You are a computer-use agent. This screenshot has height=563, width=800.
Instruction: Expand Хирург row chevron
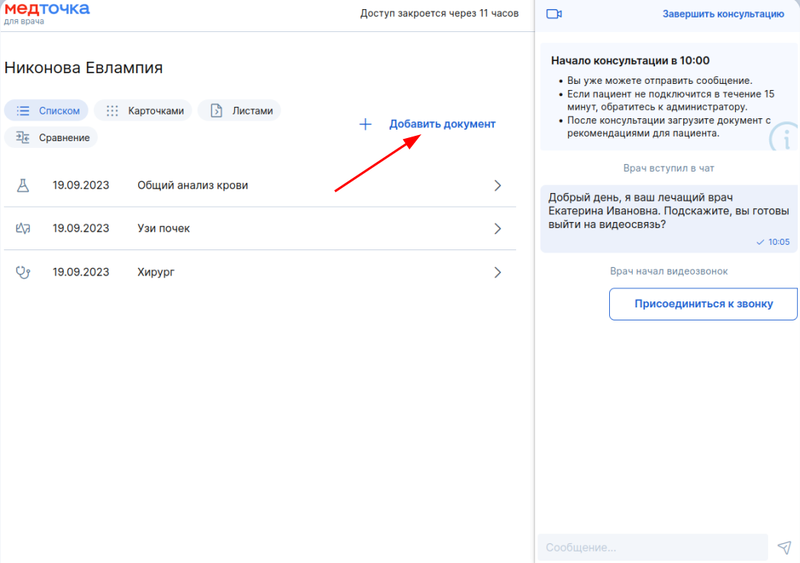[x=497, y=272]
